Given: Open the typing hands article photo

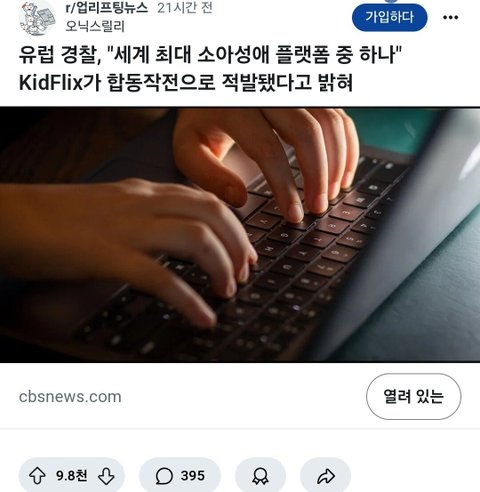Looking at the screenshot, I should (x=240, y=235).
